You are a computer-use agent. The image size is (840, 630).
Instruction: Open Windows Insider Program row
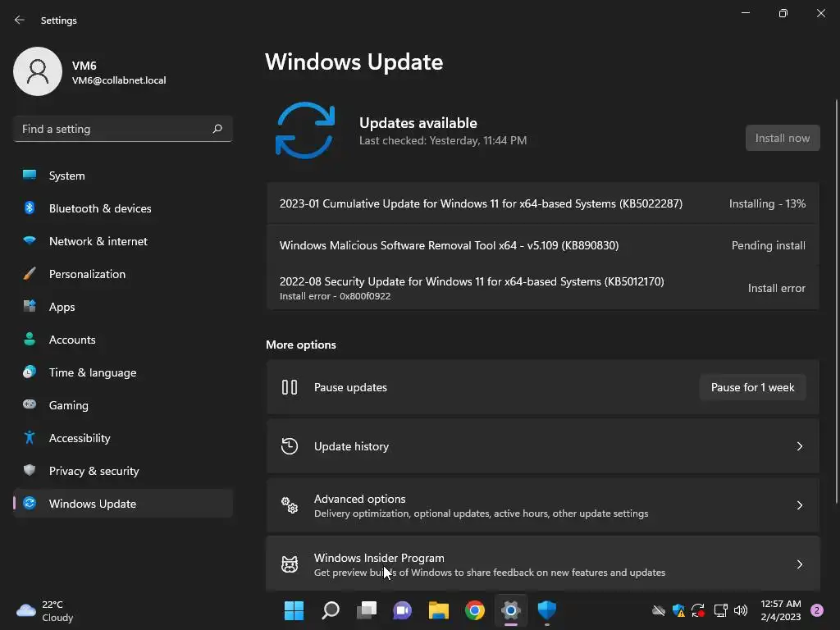click(x=543, y=564)
